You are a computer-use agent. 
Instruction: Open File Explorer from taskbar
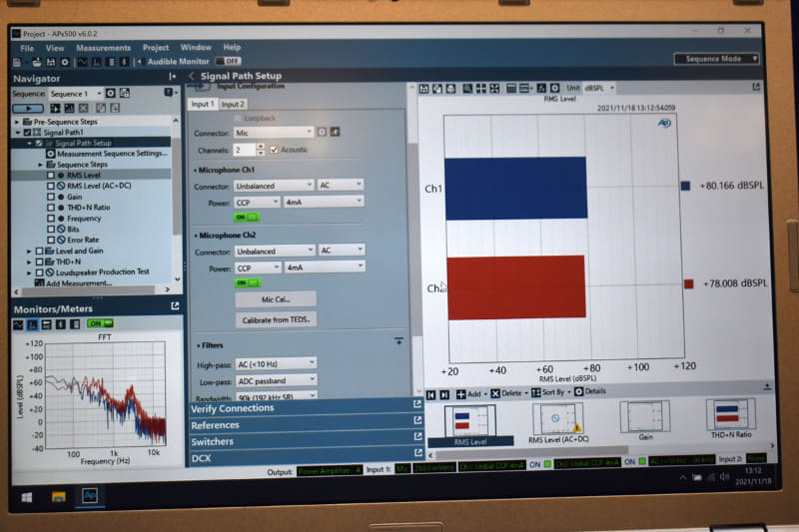pos(59,497)
